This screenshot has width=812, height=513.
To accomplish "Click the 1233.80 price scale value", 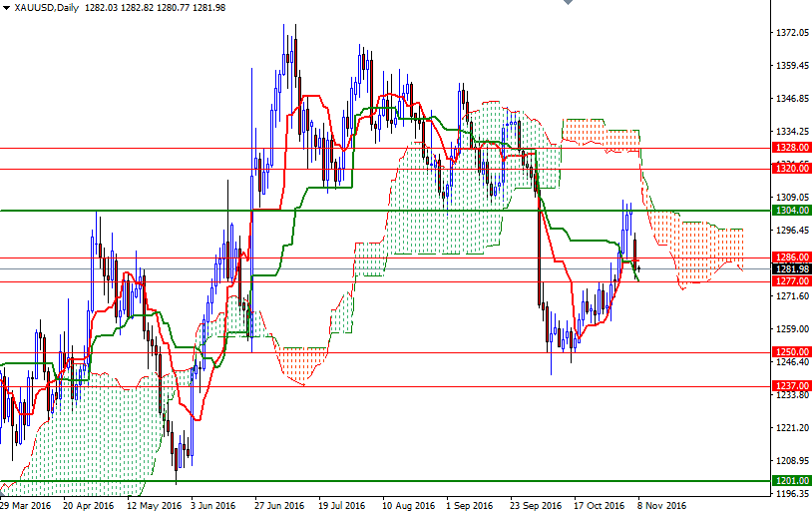I will 792,395.
